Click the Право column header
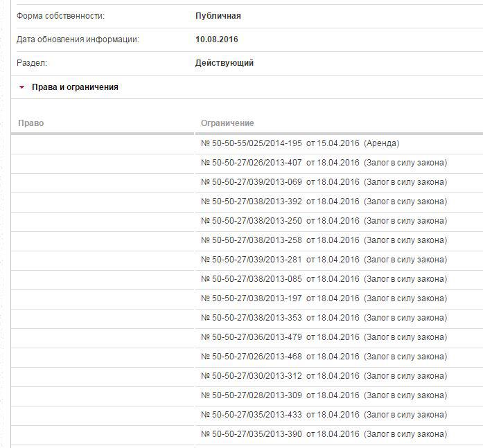 pyautogui.click(x=31, y=123)
